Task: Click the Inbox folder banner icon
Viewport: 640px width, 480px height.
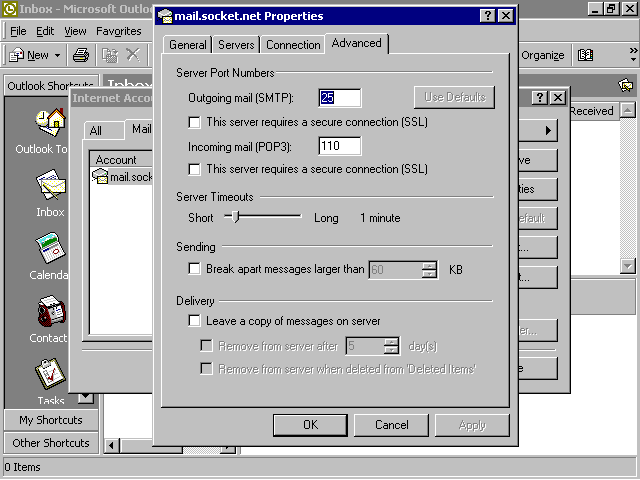Action: [x=625, y=85]
